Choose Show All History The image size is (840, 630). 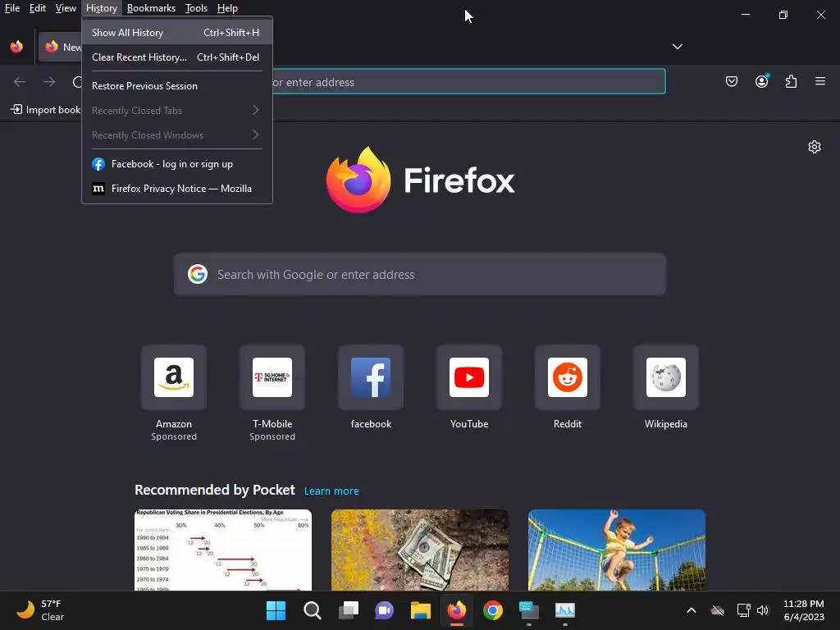pyautogui.click(x=177, y=33)
